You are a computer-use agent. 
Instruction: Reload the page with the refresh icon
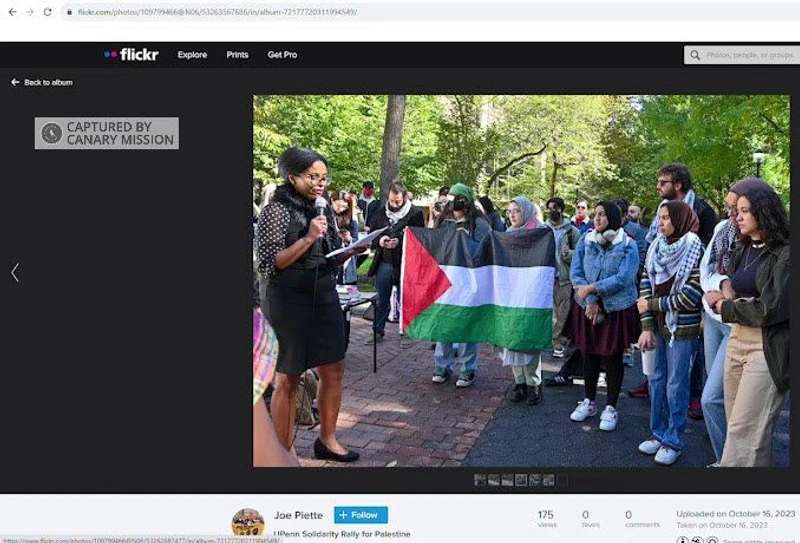47,12
